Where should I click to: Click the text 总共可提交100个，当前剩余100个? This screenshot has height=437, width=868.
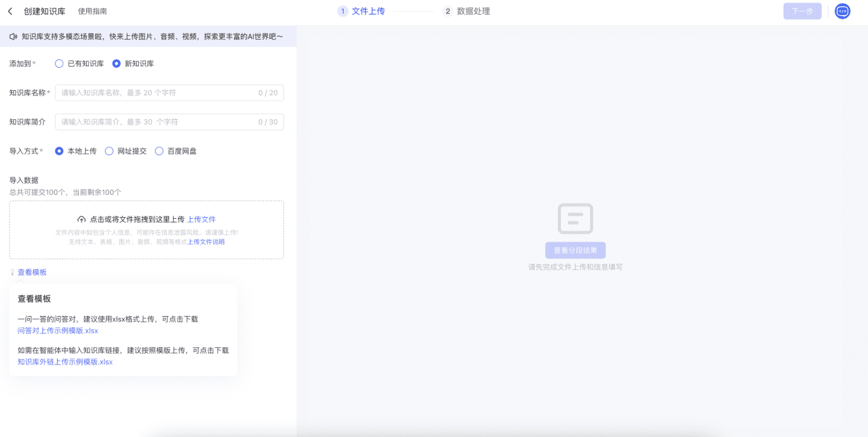coord(66,192)
